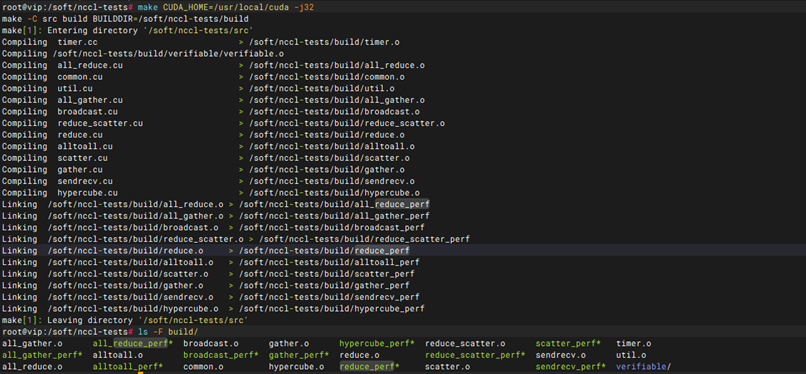
Task: Select /soft/nccl-tests/build/all_gather_perf in the Linking line
Action: tap(335, 216)
